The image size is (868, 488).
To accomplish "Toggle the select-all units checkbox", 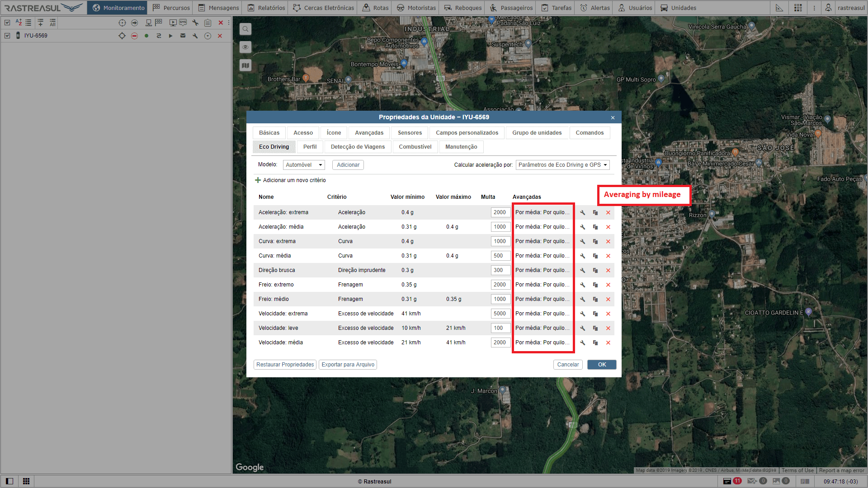I will tap(7, 23).
